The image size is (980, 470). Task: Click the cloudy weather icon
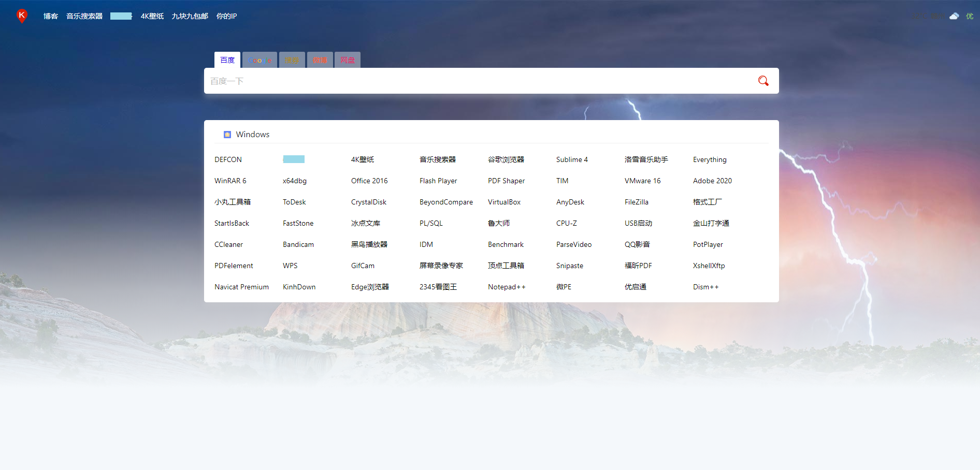click(954, 16)
